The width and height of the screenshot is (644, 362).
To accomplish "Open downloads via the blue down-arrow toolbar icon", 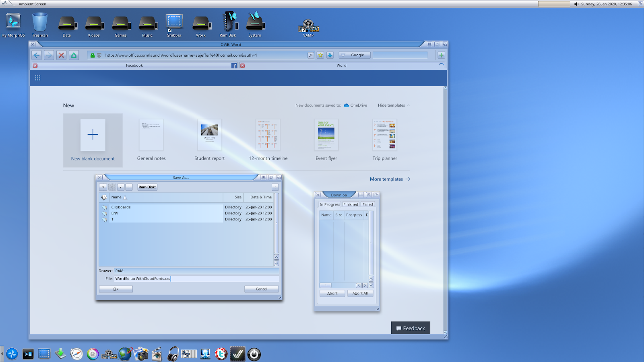I will pyautogui.click(x=330, y=55).
